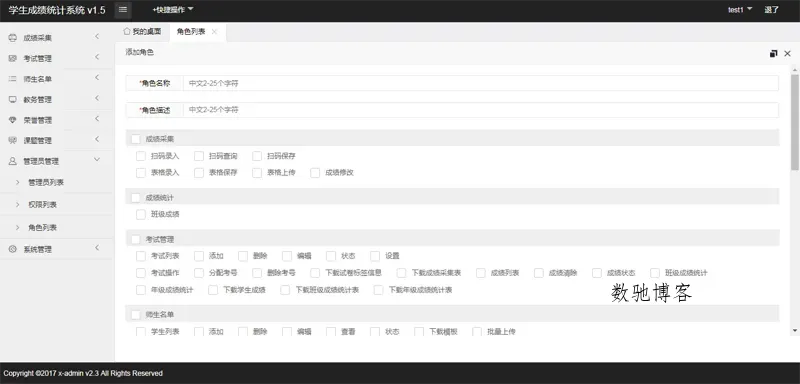800x384 pixels.
Task: Tick the 表格录入 checkbox
Action: (141, 173)
